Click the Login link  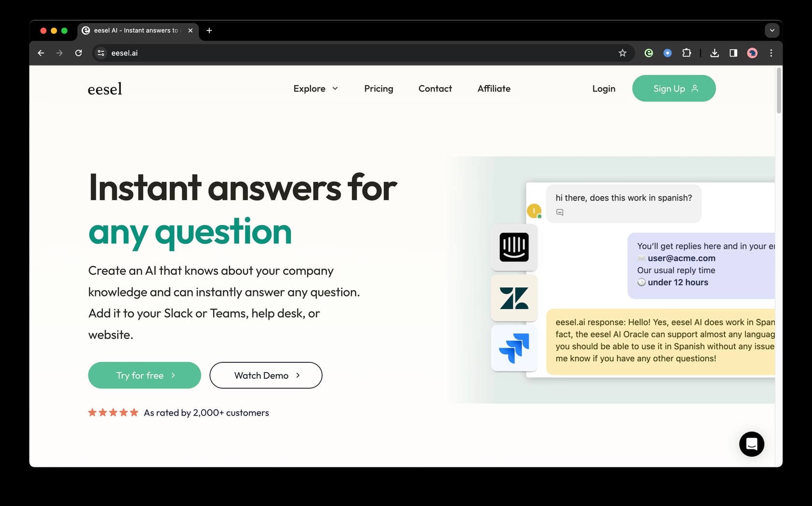tap(604, 89)
